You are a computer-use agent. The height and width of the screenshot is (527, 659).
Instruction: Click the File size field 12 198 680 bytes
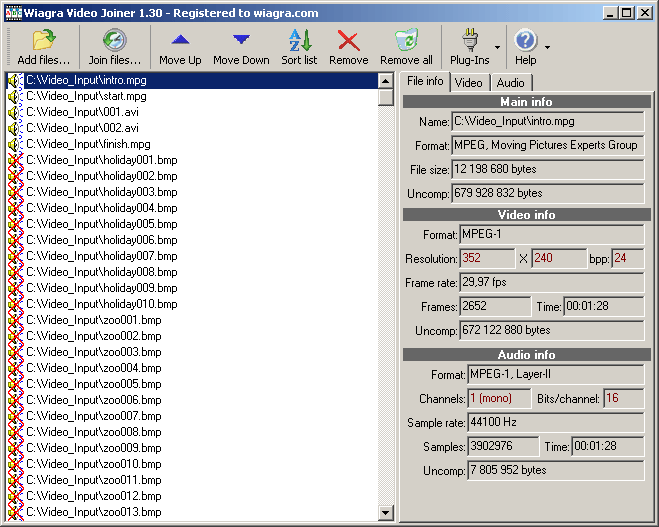(548, 169)
